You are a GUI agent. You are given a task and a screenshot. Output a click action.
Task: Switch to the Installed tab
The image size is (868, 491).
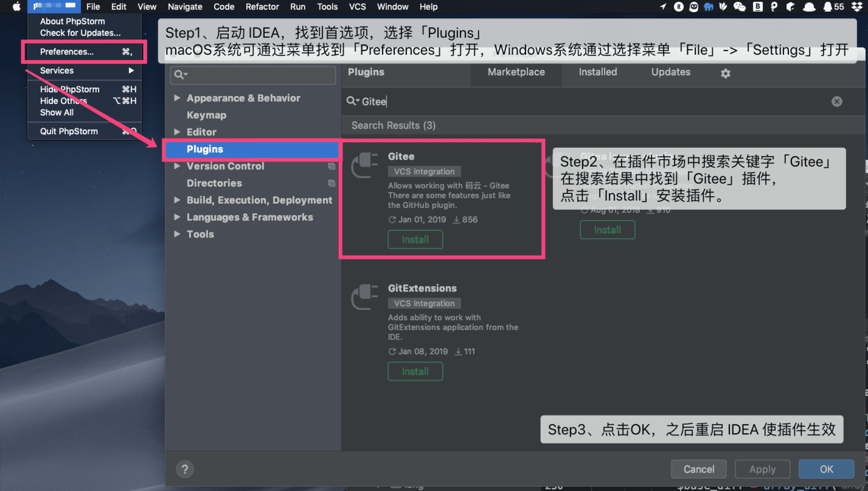click(597, 72)
